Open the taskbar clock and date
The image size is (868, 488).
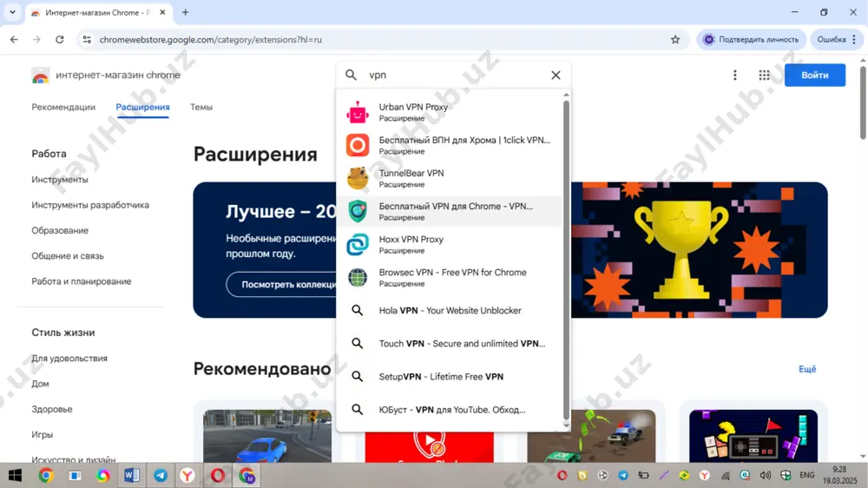coord(839,475)
